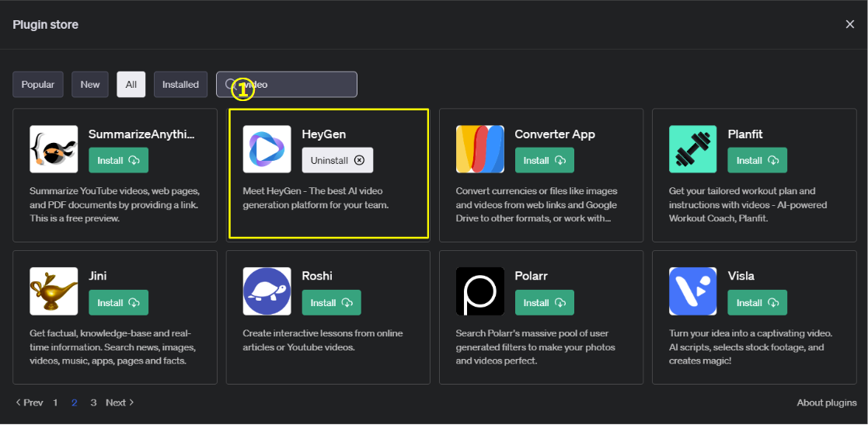Click the 'Search Polarr's massive pool' description
This screenshot has height=425, width=868.
(535, 347)
